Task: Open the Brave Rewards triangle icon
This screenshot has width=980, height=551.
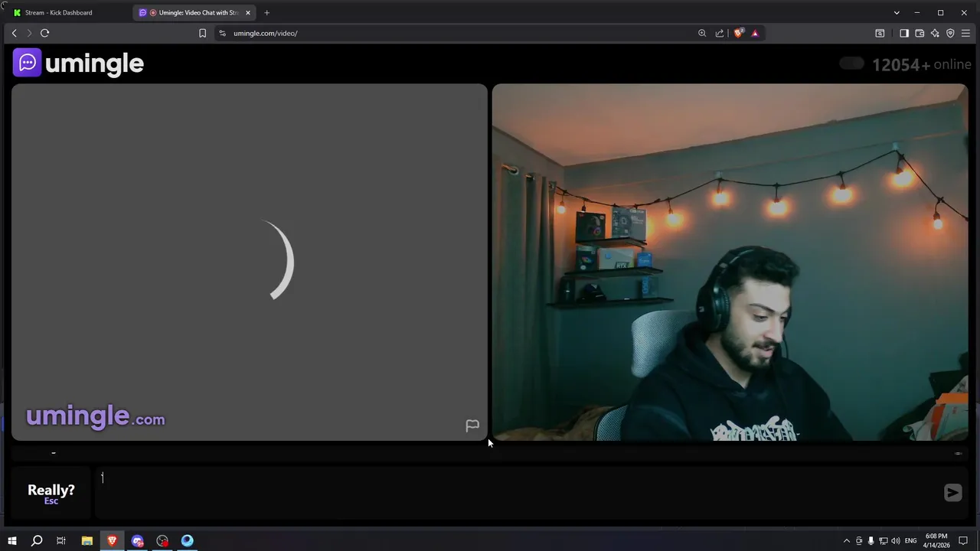Action: point(755,33)
